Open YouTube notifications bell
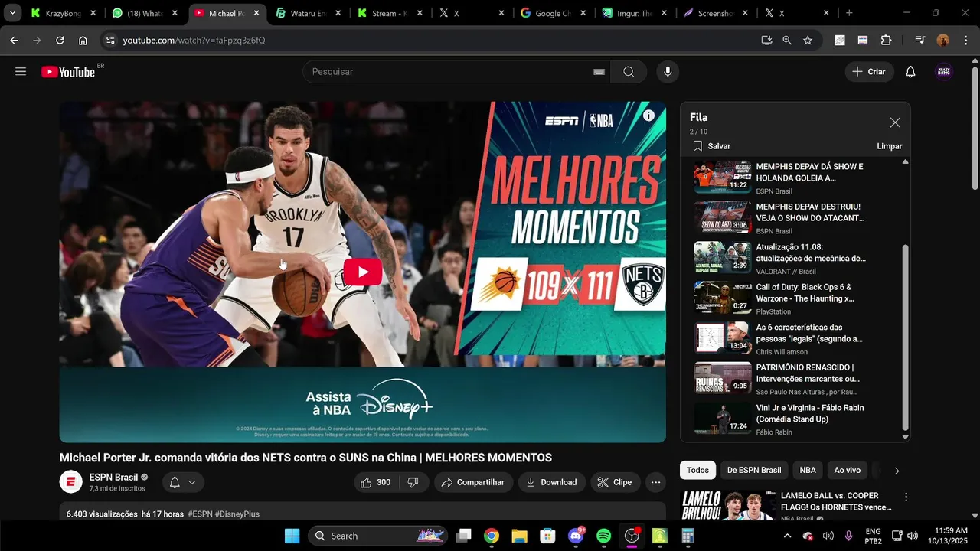 [x=910, y=72]
